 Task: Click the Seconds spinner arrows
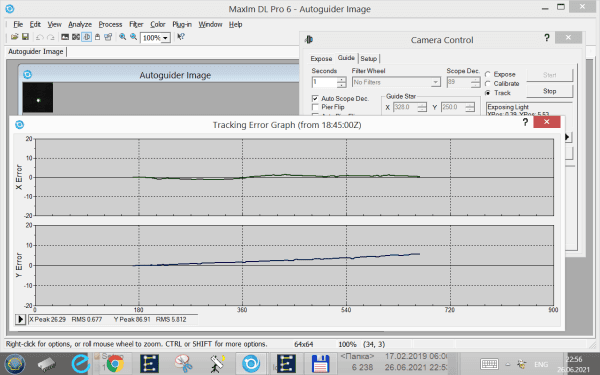point(341,82)
